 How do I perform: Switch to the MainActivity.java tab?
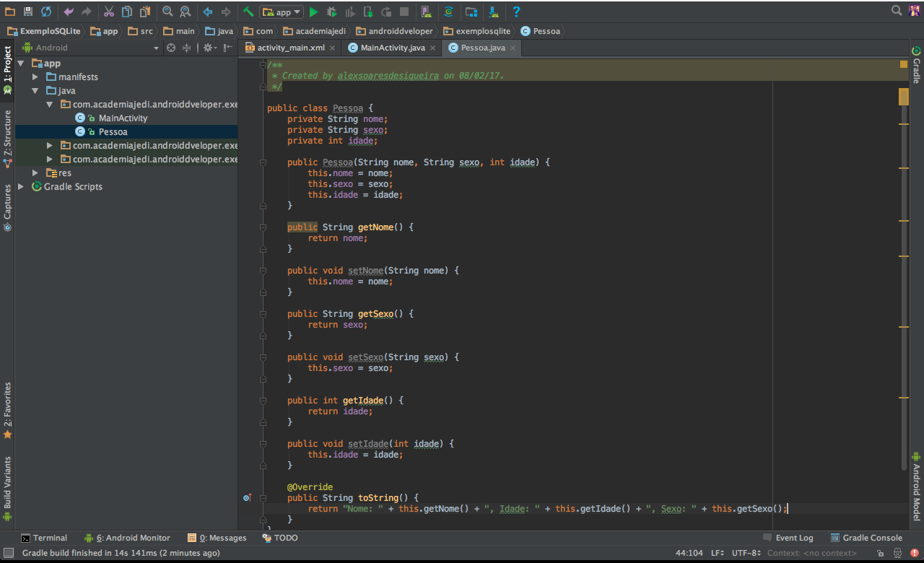click(392, 48)
